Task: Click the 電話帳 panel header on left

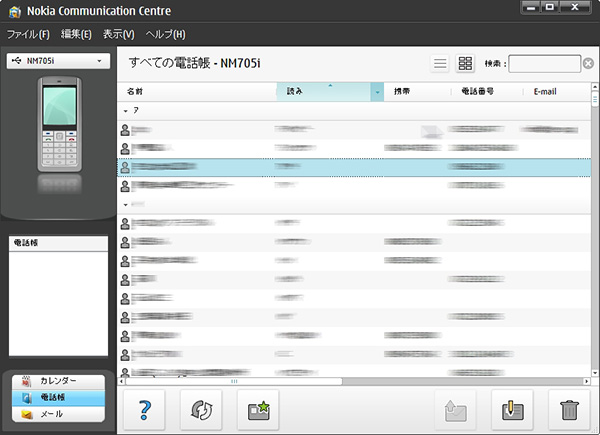Action: tap(59, 243)
